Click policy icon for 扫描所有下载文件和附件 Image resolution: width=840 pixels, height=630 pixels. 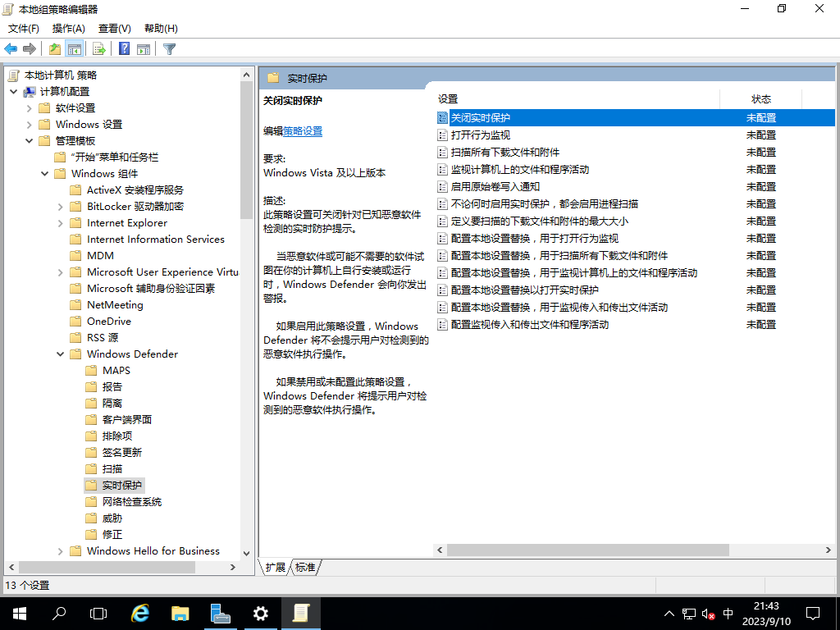442,152
